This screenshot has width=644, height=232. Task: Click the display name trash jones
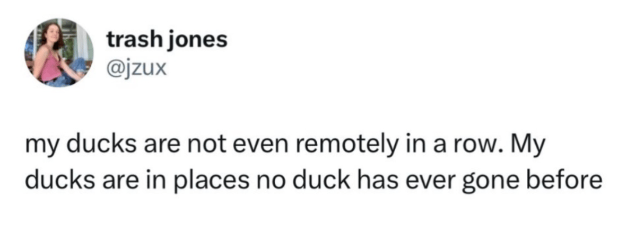(167, 40)
